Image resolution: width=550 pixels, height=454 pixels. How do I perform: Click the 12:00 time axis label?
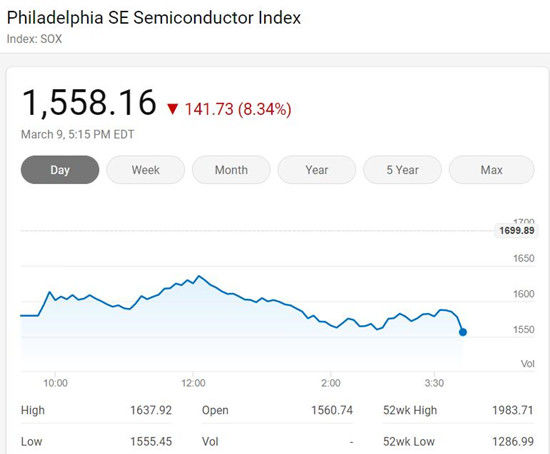pyautogui.click(x=193, y=383)
